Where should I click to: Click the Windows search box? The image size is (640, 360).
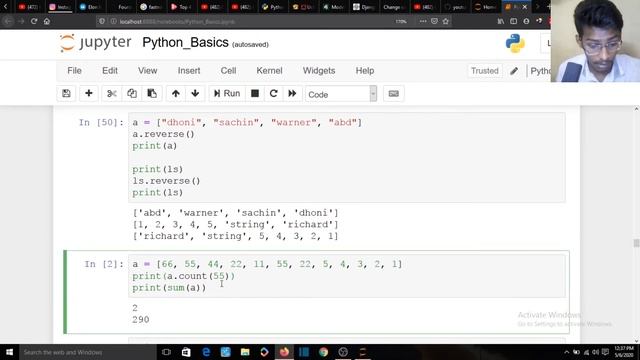(87, 352)
